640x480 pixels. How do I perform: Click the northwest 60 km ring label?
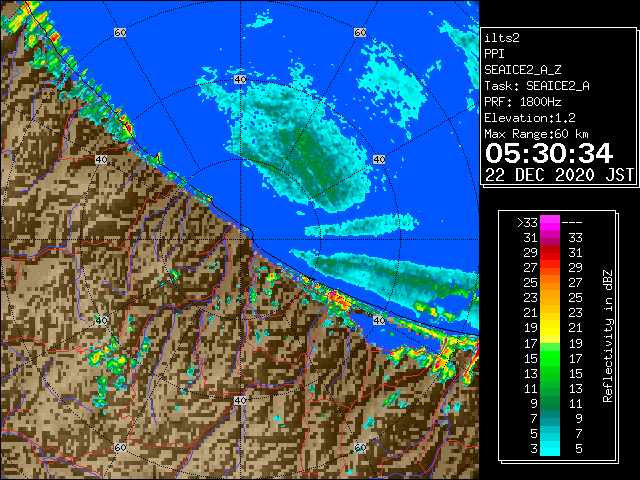point(120,32)
